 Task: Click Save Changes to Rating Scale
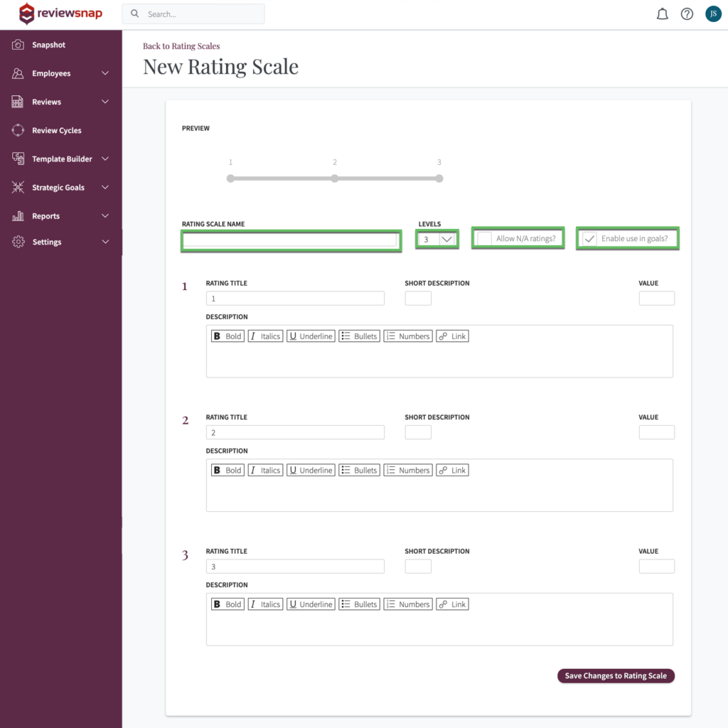616,675
